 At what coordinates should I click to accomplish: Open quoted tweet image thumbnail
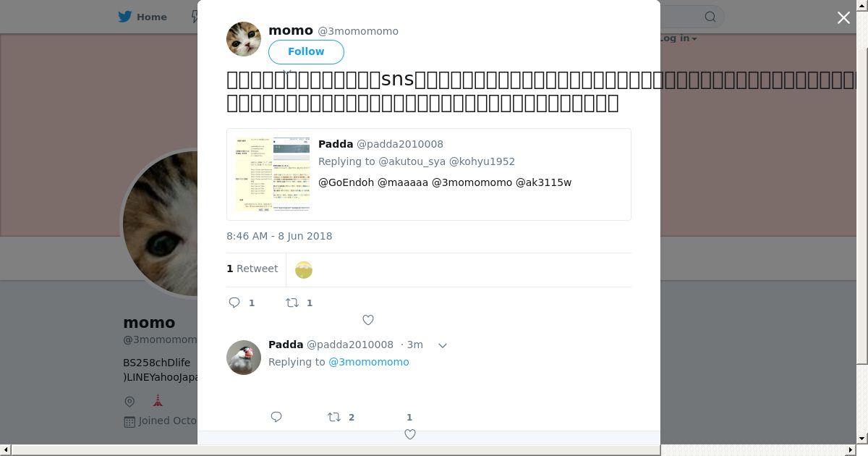click(x=273, y=174)
